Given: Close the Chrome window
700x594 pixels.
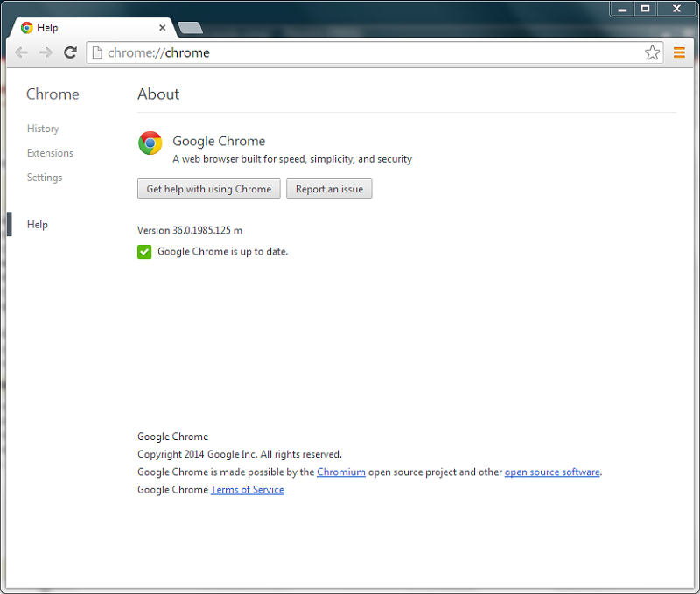Looking at the screenshot, I should pyautogui.click(x=676, y=9).
